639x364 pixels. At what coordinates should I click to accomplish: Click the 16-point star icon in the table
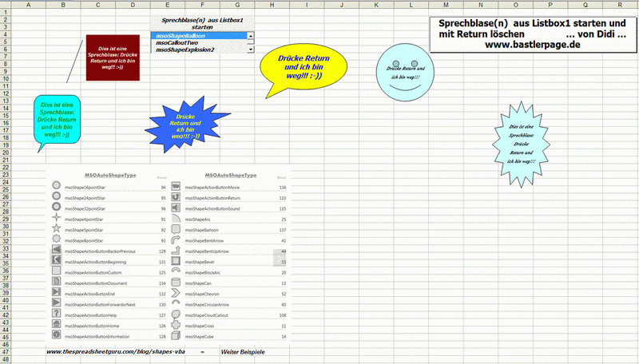pos(56,186)
